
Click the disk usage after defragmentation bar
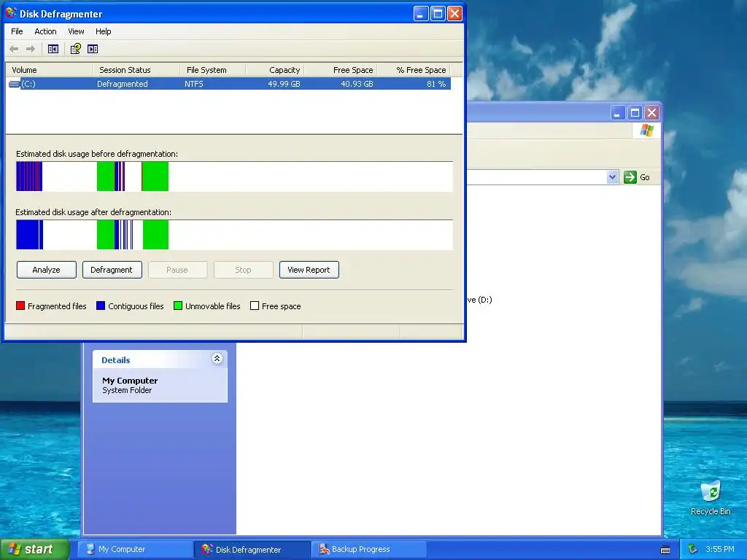click(x=234, y=234)
